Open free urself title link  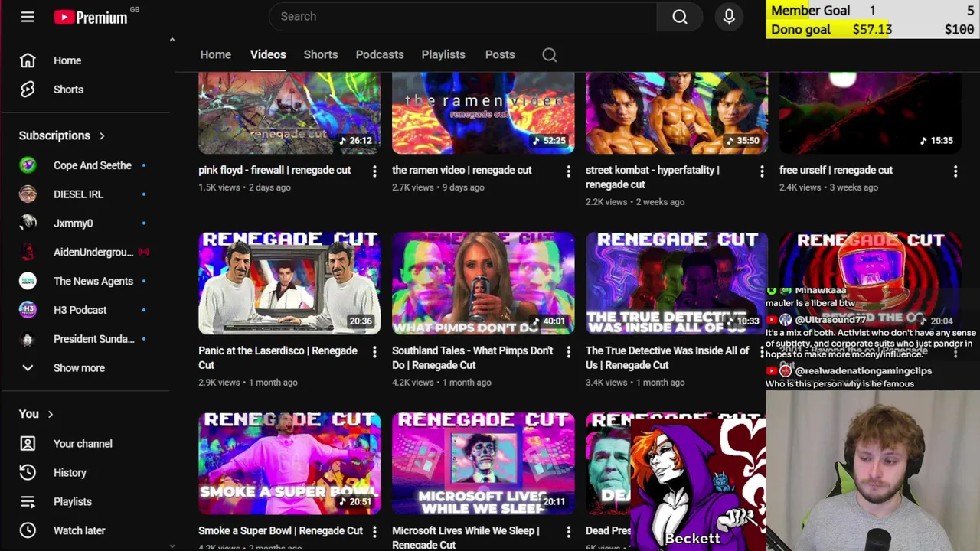pos(836,171)
